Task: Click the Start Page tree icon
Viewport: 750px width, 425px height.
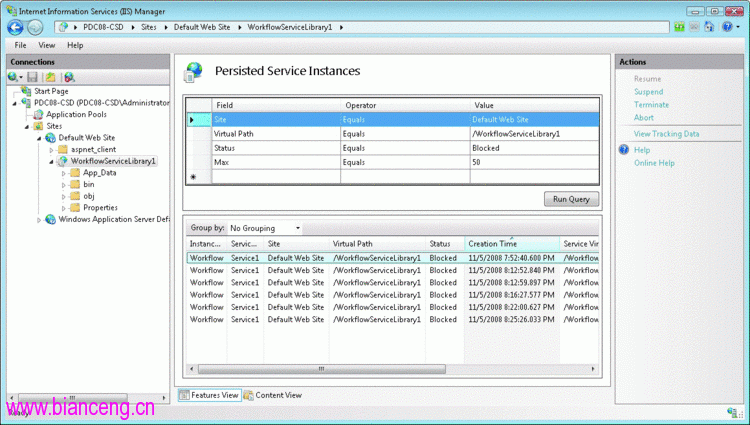Action: click(26, 91)
